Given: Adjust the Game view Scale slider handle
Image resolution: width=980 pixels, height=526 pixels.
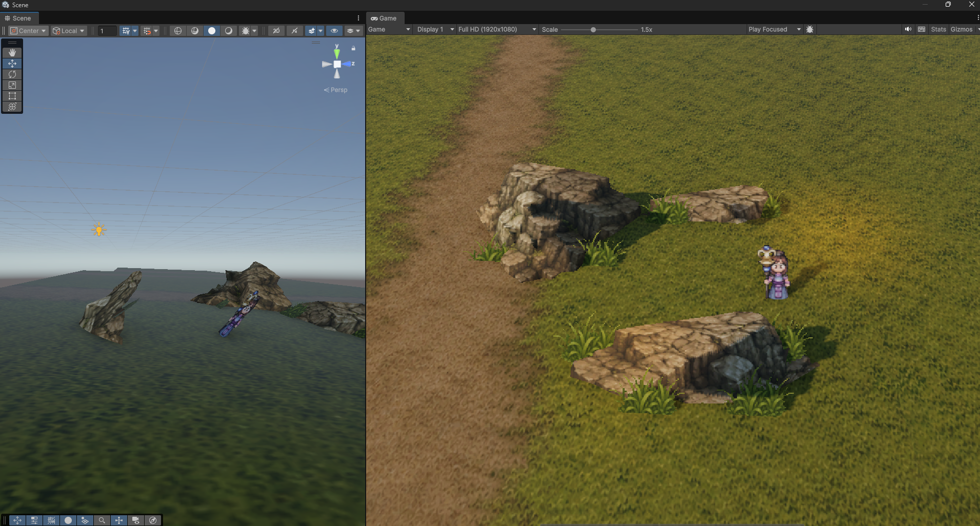Looking at the screenshot, I should pos(593,30).
